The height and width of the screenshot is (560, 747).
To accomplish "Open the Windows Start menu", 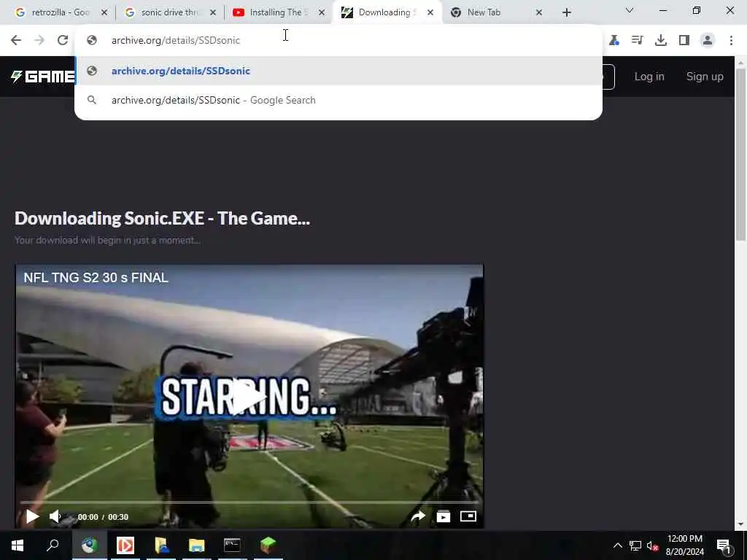I will tap(18, 545).
